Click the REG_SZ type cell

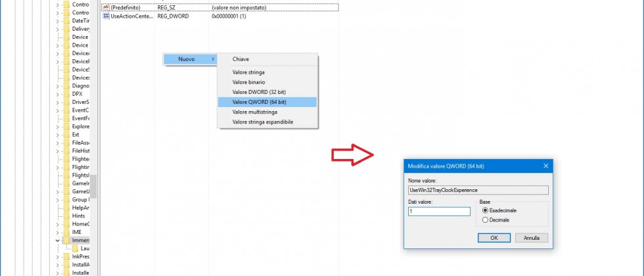coord(166,8)
